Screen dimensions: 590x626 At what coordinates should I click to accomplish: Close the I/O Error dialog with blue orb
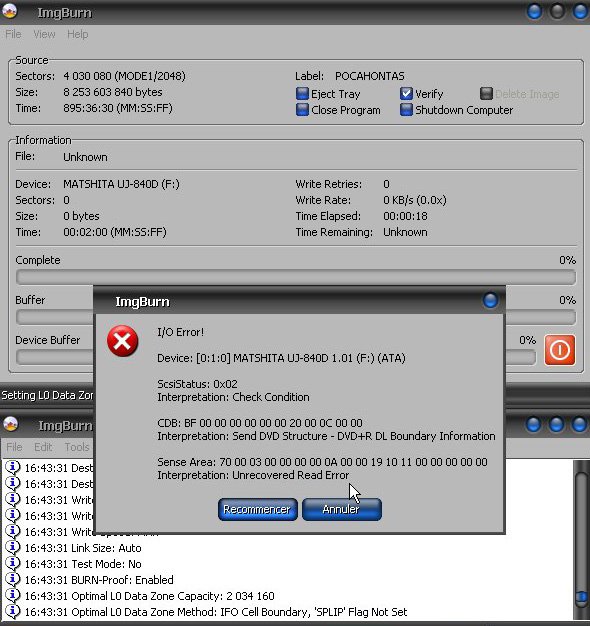pyautogui.click(x=490, y=300)
